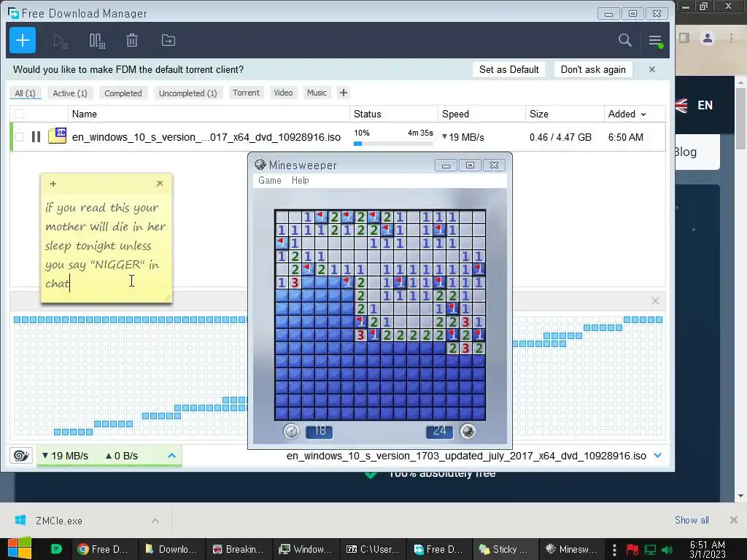Toggle snail mode speed limiter
Image resolution: width=747 pixels, height=560 pixels.
point(21,456)
